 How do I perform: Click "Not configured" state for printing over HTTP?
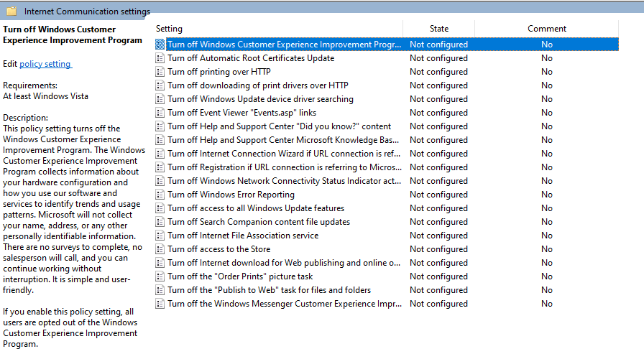[x=438, y=72]
